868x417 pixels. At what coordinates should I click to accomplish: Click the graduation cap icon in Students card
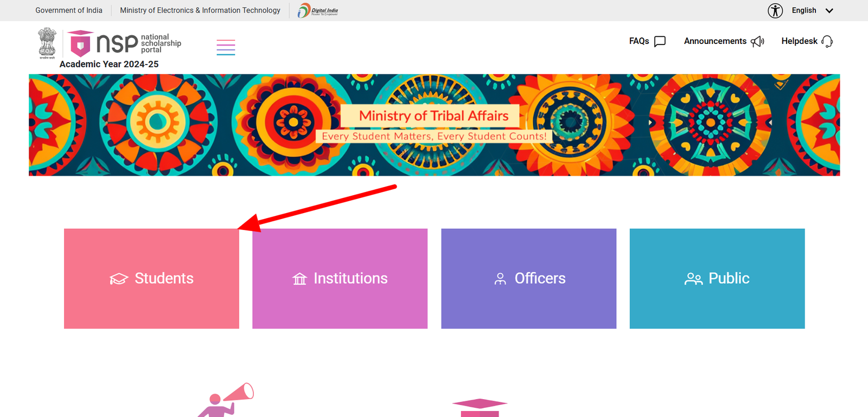[x=119, y=279]
